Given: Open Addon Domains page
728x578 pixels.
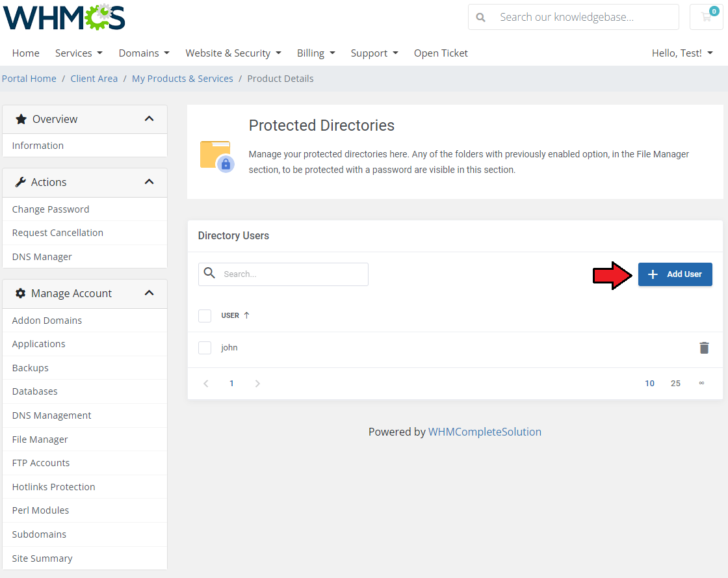Looking at the screenshot, I should tap(84, 321).
